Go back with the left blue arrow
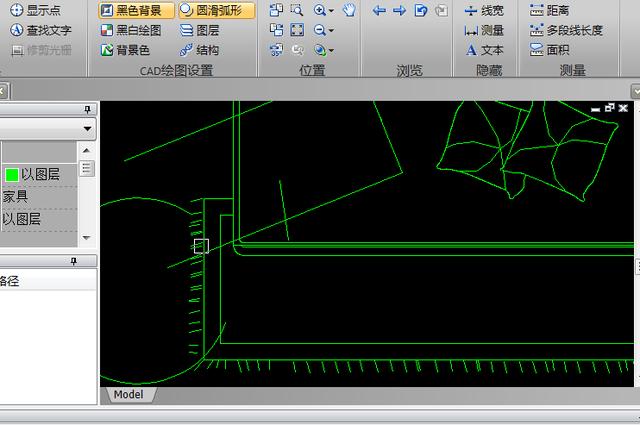Image resolution: width=640 pixels, height=425 pixels. (x=379, y=10)
